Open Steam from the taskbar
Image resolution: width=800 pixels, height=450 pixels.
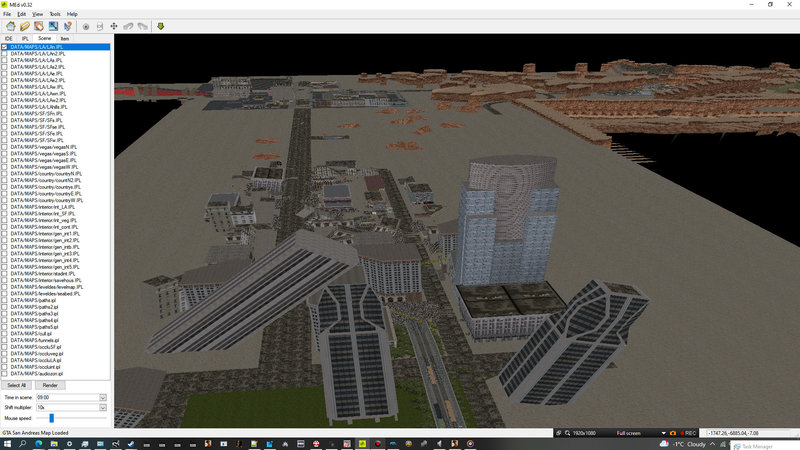131,444
